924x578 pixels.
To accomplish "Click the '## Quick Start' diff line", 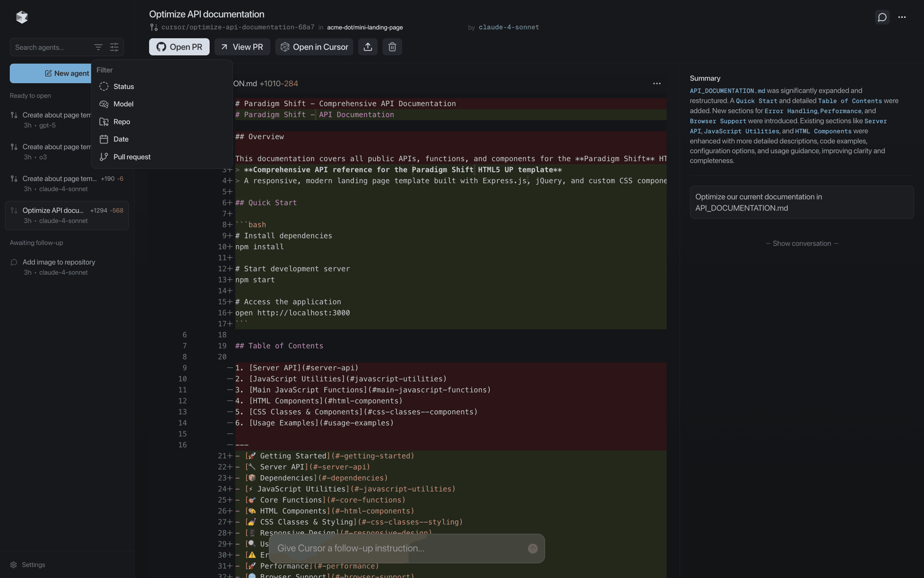I will (266, 203).
